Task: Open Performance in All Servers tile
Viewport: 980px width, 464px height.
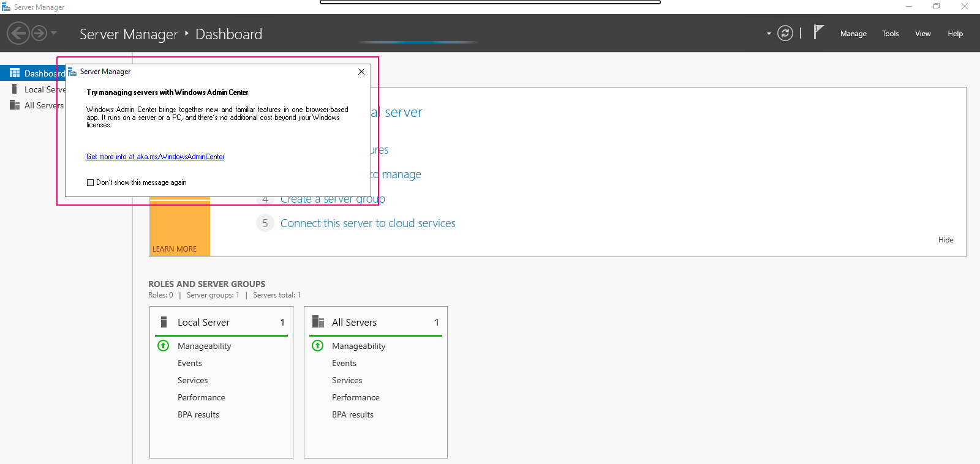Action: pyautogui.click(x=356, y=397)
